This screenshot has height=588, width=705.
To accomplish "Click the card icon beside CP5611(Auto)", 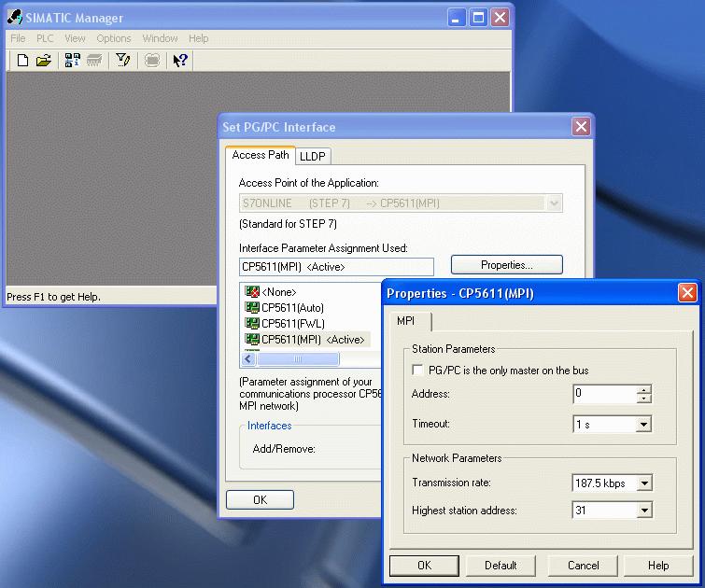I will coord(252,307).
